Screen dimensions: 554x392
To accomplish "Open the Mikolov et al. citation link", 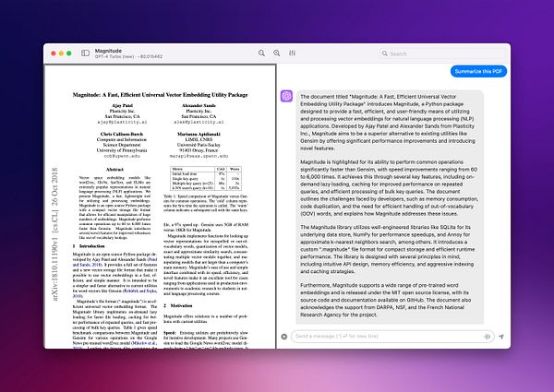I will pyautogui.click(x=144, y=342).
